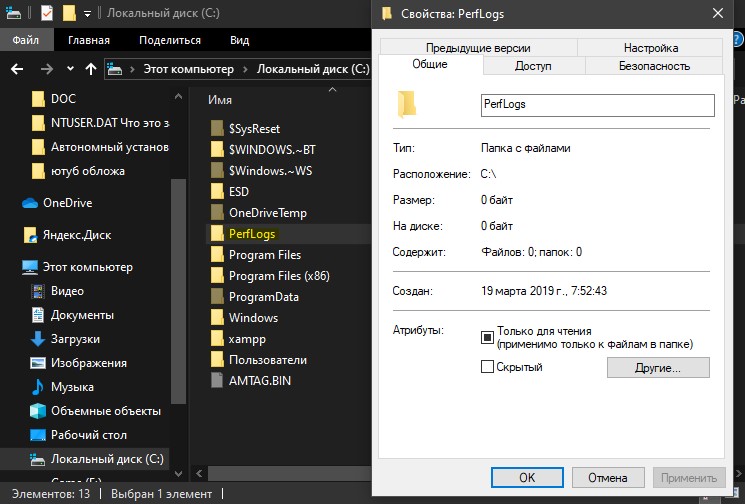
Task: Select the DOC folder in navigation pane
Action: [63, 99]
